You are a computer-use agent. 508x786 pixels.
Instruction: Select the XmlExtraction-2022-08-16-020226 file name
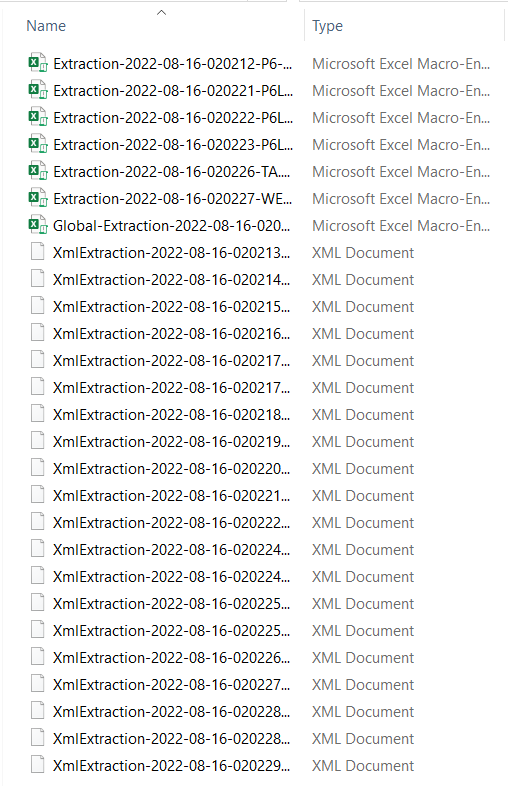172,658
